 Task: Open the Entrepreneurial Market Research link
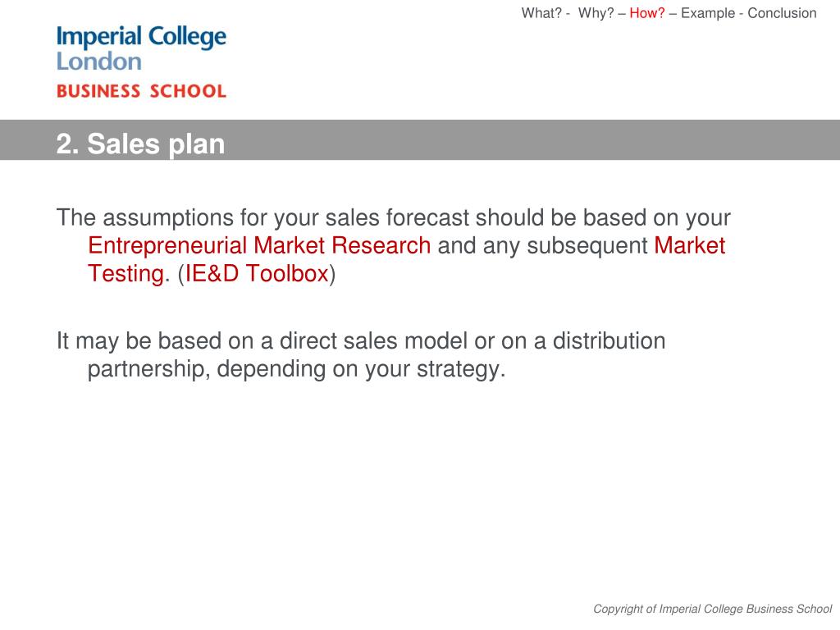pyautogui.click(x=259, y=245)
